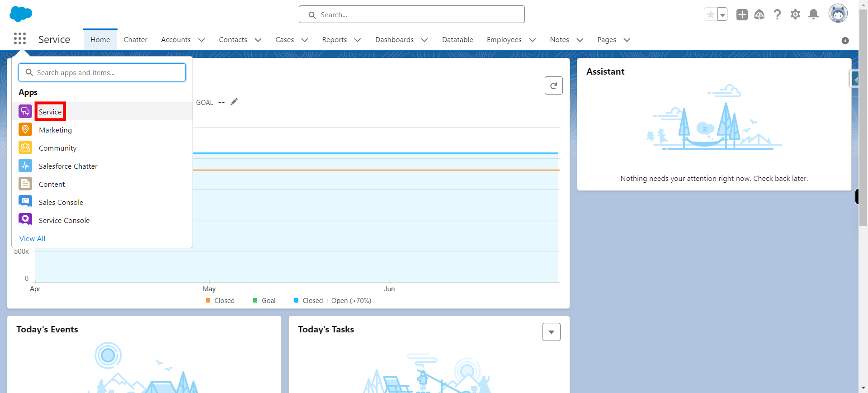Click the Favorites star icon
The image size is (868, 393).
[711, 14]
